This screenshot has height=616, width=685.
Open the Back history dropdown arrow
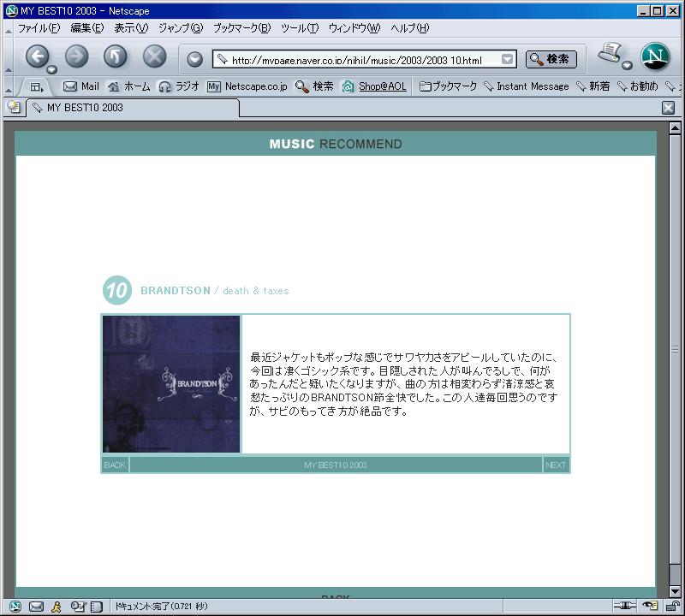pyautogui.click(x=52, y=69)
